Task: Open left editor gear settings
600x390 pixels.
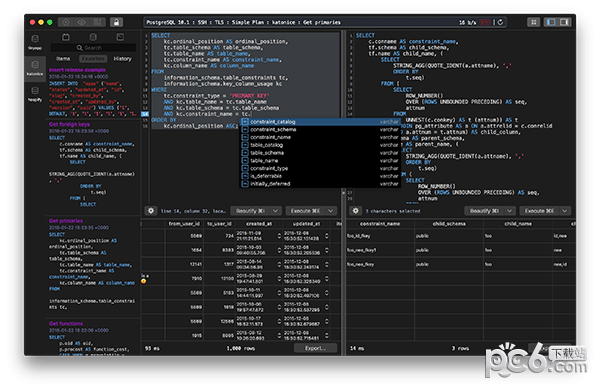Action: [x=151, y=211]
